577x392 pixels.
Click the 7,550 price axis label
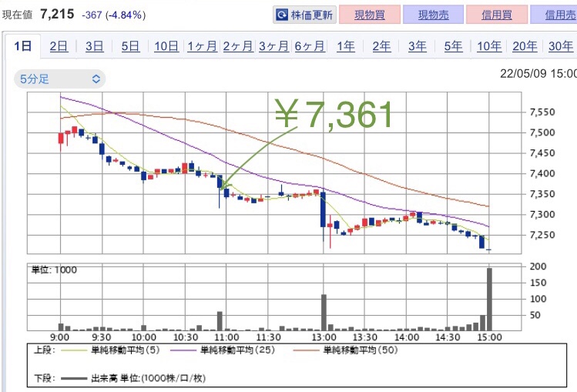(542, 112)
